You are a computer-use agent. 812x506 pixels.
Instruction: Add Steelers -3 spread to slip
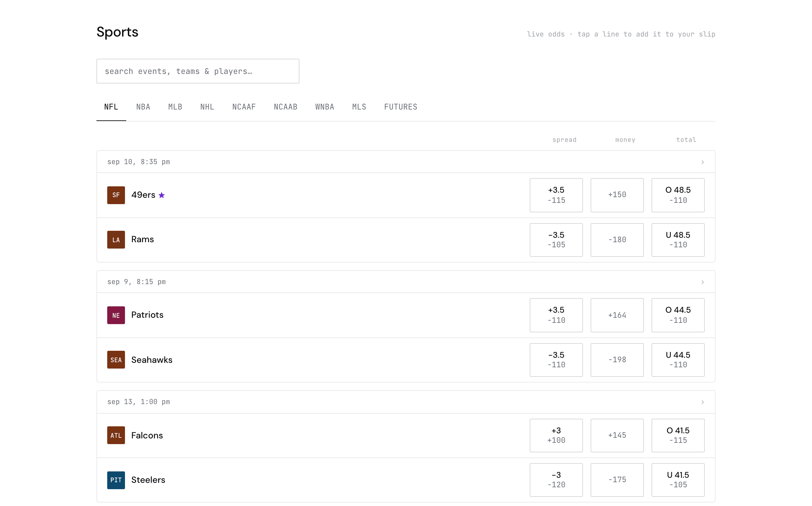point(556,480)
